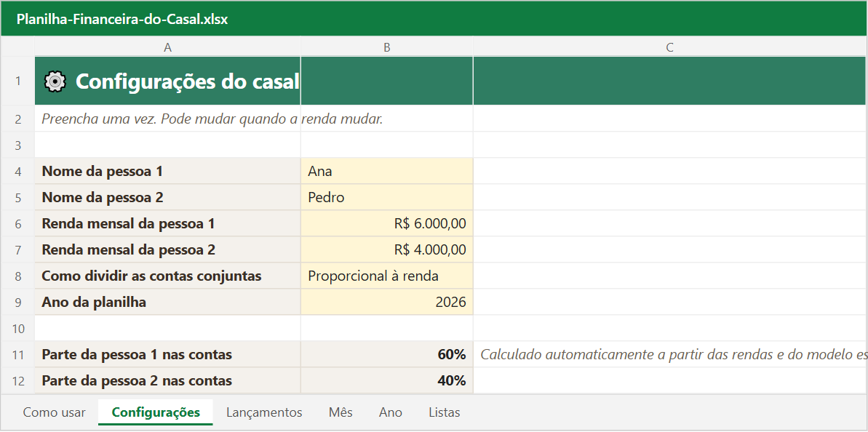868x432 pixels.
Task: Go to the Ano sheet tab
Action: [x=391, y=412]
